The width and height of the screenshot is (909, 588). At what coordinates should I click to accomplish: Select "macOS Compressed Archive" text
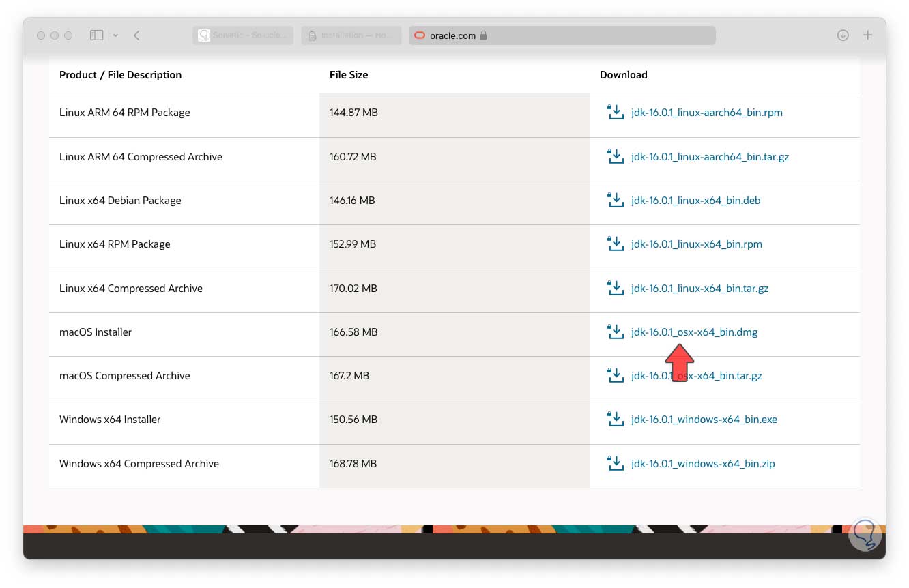[125, 376]
